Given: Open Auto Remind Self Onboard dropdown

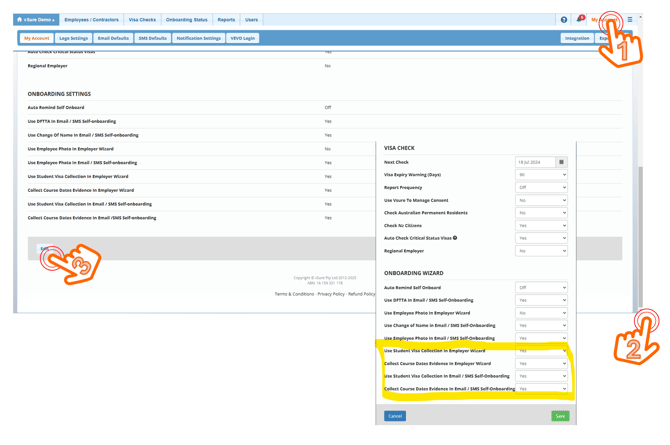Looking at the screenshot, I should tap(541, 288).
